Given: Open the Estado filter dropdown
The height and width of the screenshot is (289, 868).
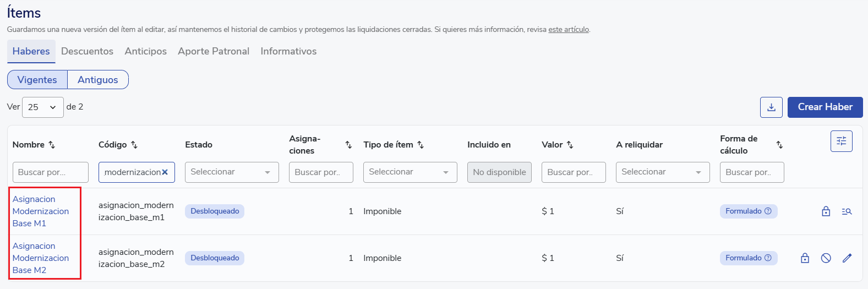Looking at the screenshot, I should [x=232, y=172].
